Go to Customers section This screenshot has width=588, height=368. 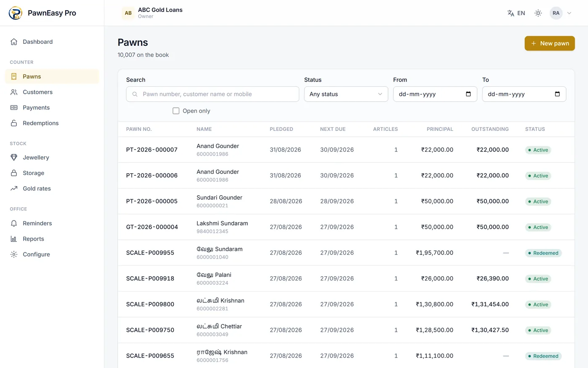click(x=52, y=92)
